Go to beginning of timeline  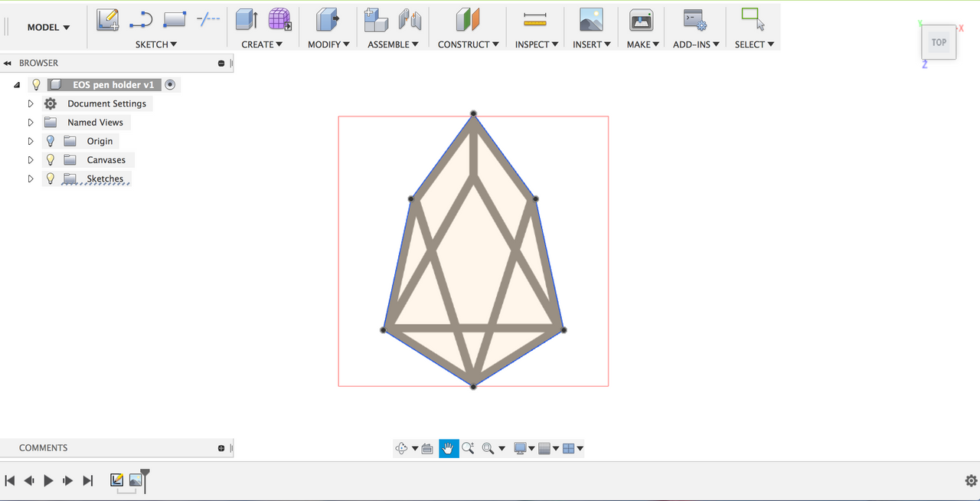point(10,480)
